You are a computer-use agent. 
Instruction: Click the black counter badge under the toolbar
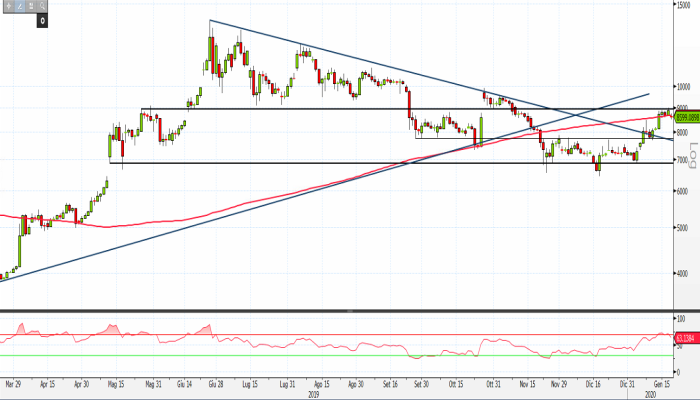(x=42, y=21)
